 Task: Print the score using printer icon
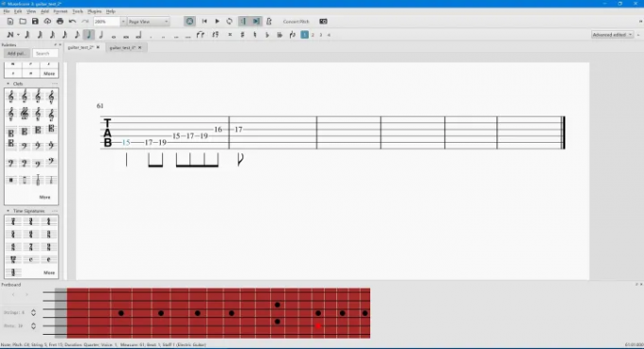click(x=60, y=22)
